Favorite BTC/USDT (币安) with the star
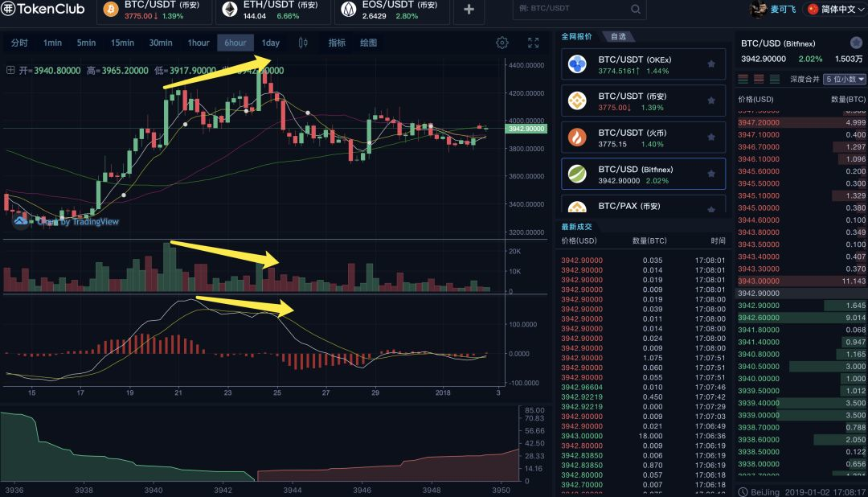 point(711,101)
